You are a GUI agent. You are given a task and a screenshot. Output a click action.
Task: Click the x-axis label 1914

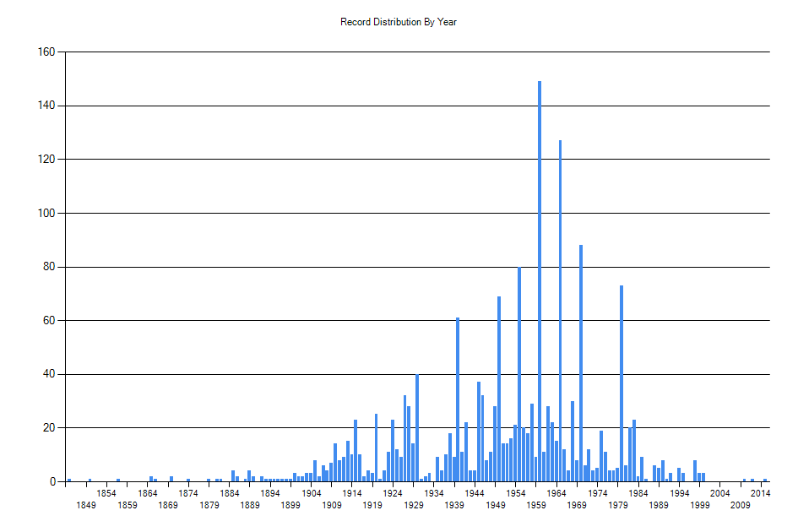352,493
